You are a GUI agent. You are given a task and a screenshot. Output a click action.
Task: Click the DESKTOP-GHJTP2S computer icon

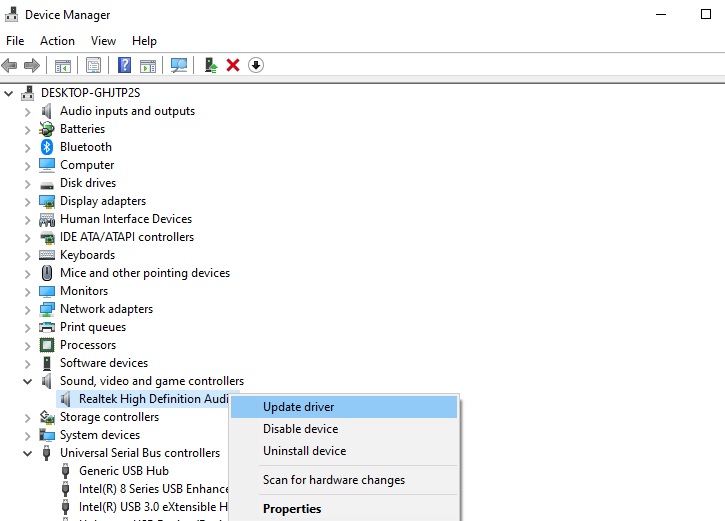click(28, 93)
